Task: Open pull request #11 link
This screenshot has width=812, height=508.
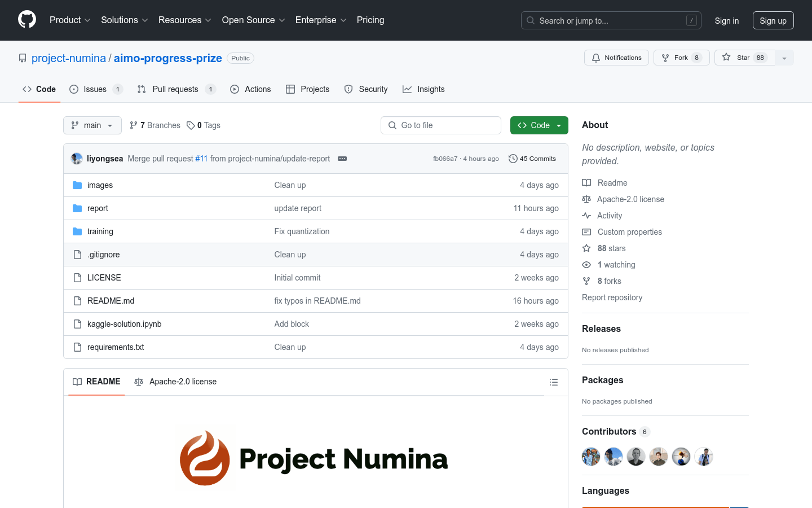Action: tap(201, 159)
